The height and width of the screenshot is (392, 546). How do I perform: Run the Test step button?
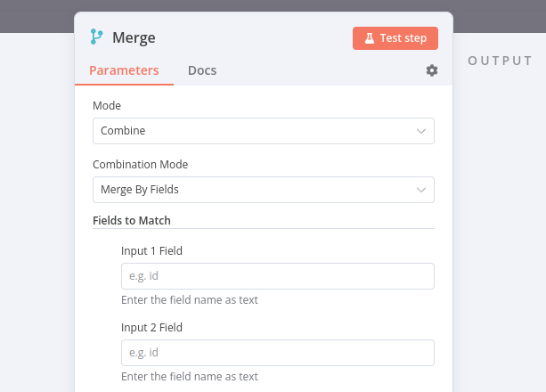(x=395, y=38)
